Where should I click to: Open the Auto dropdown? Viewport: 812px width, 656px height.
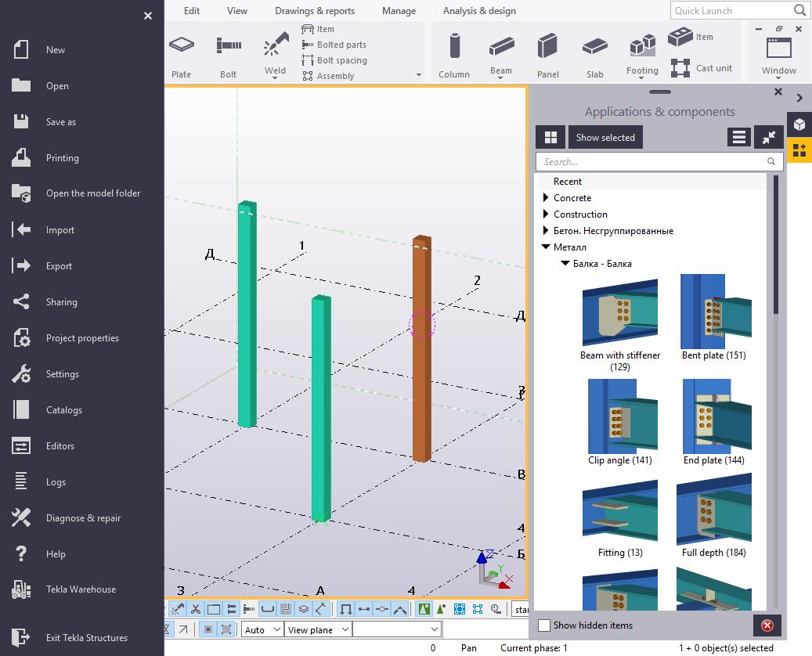click(262, 629)
